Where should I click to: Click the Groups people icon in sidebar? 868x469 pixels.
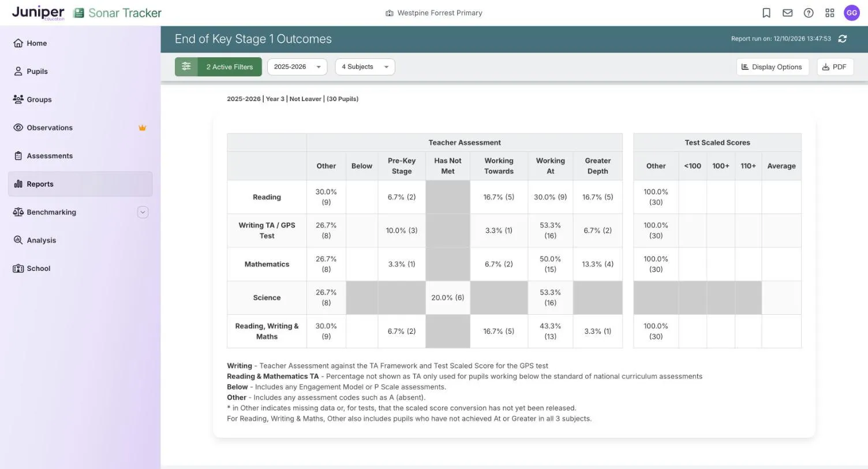18,99
